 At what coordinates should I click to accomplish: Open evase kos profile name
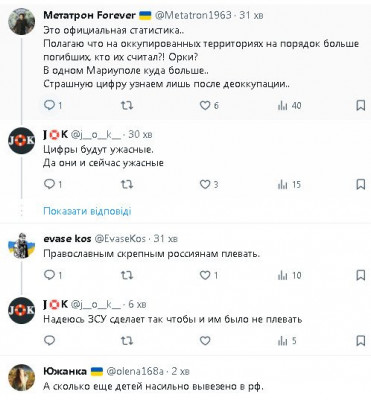[x=67, y=239]
